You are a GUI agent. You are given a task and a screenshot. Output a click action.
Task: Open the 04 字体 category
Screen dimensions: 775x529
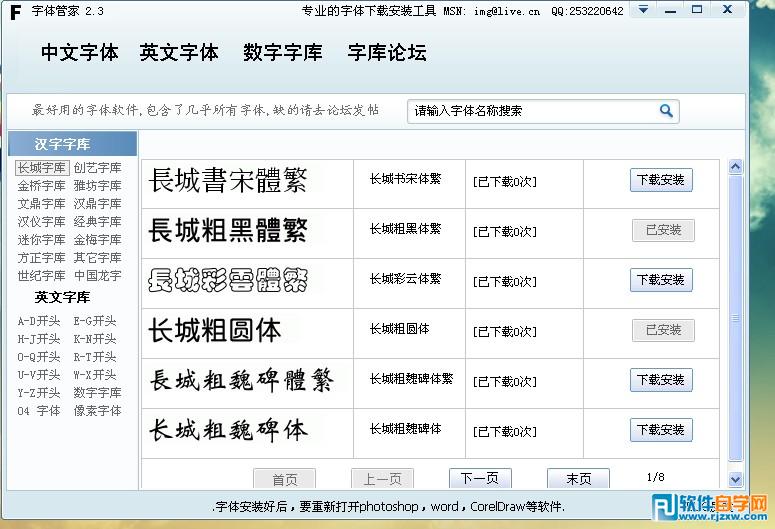click(x=39, y=410)
